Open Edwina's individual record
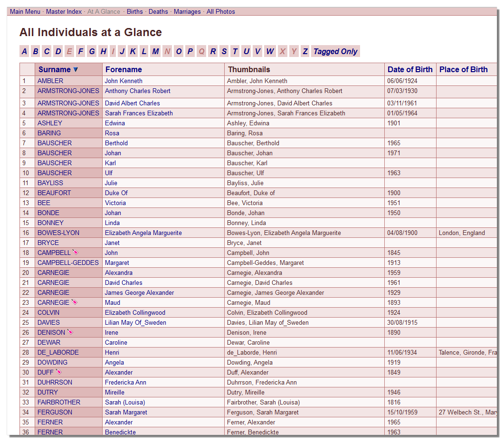Viewport: 504px width, 442px height. point(115,123)
